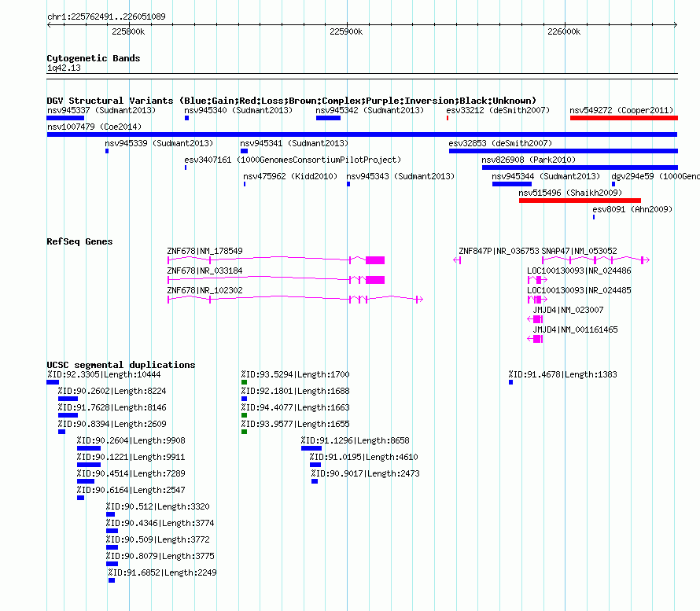Click the nsv515496 (Shaikh2009) red bar
This screenshot has width=700, height=611.
[x=580, y=201]
